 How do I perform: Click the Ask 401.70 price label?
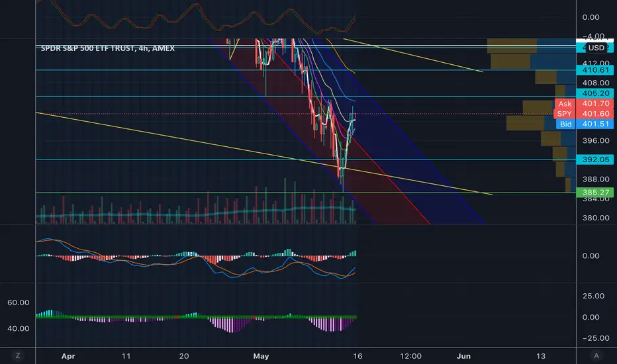tap(584, 103)
